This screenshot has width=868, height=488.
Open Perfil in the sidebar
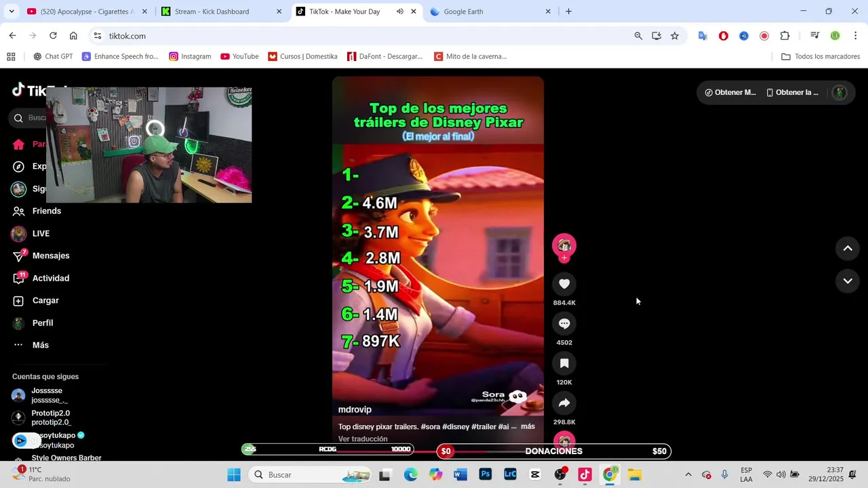[43, 323]
